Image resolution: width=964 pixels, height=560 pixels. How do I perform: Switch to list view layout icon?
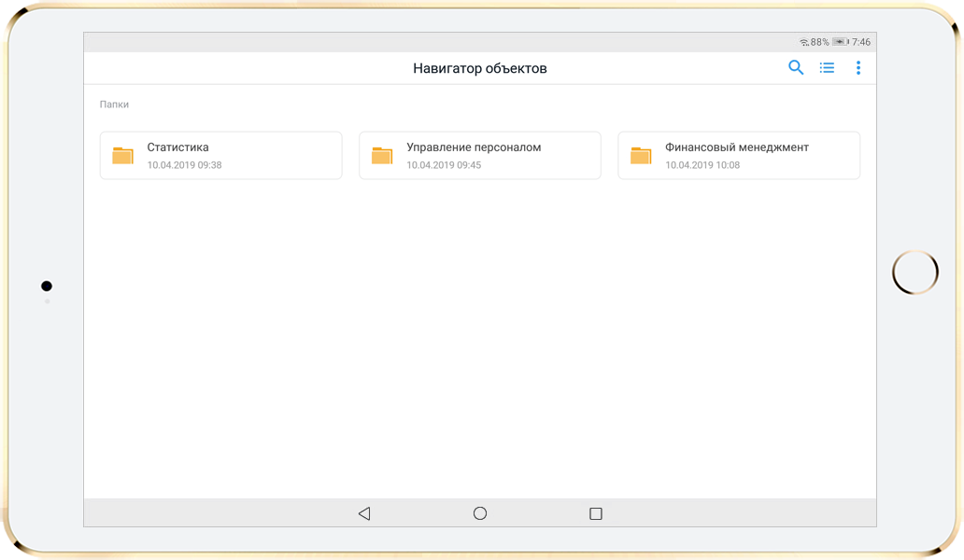[x=827, y=68]
